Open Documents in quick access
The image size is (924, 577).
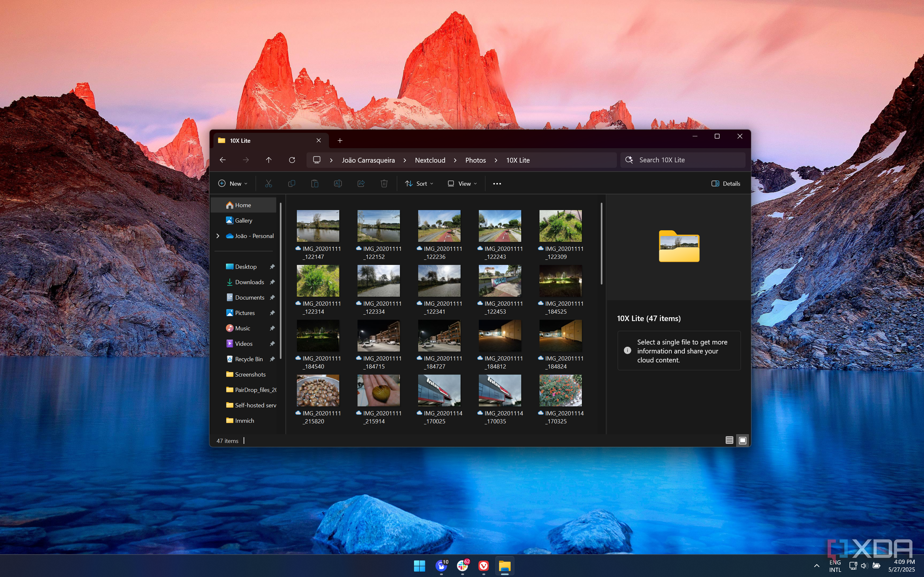click(244, 297)
